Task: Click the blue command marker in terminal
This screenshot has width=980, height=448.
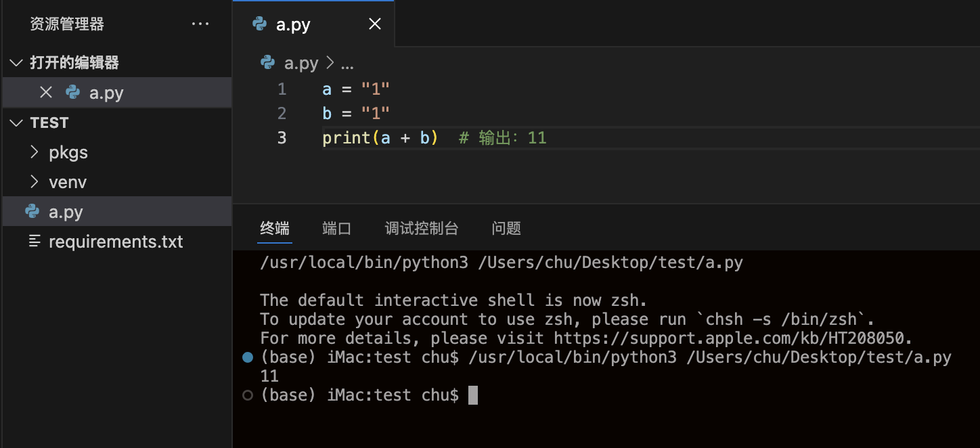Action: pos(248,357)
